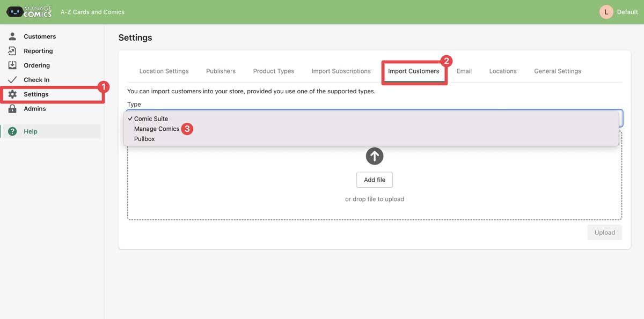Screen dimensions: 644x319
Task: Click the Manage Comics logo
Action: pyautogui.click(x=30, y=12)
